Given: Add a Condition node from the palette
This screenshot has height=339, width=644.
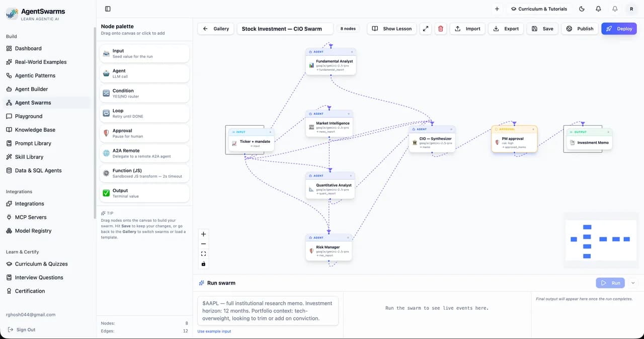Looking at the screenshot, I should tap(144, 94).
